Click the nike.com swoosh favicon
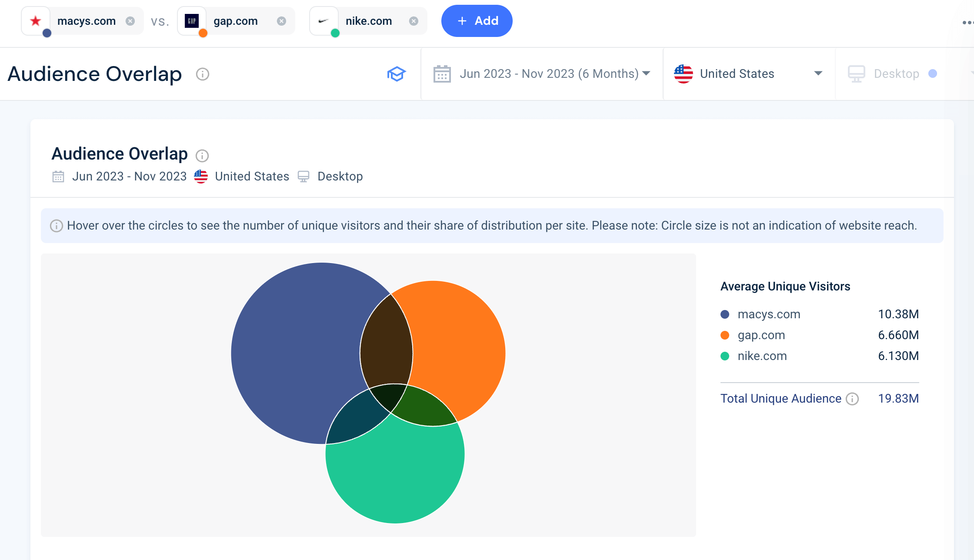The image size is (974, 560). (x=324, y=20)
